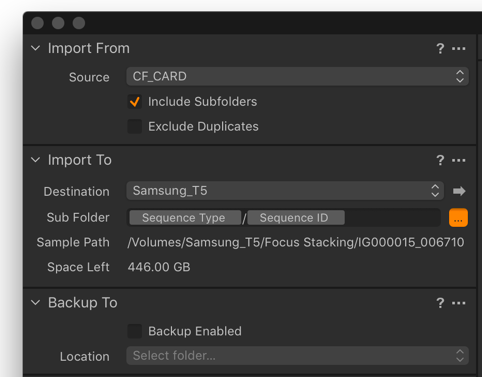The width and height of the screenshot is (482, 377).
Task: Click the Sample Path value text
Action: pyautogui.click(x=296, y=242)
